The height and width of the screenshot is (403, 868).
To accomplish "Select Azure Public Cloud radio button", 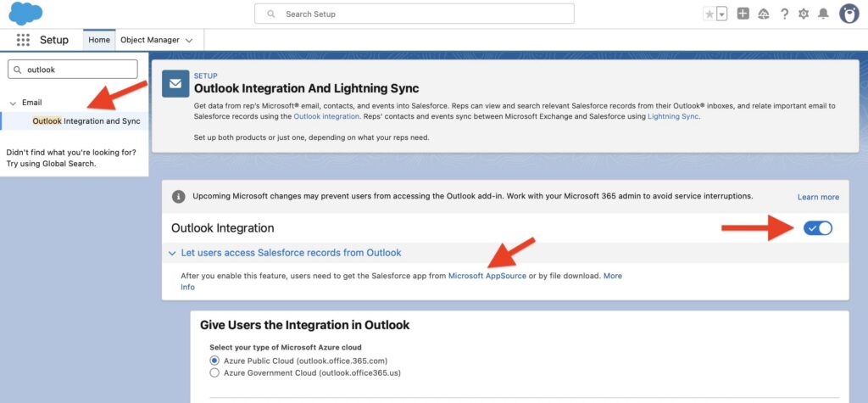I will (214, 361).
